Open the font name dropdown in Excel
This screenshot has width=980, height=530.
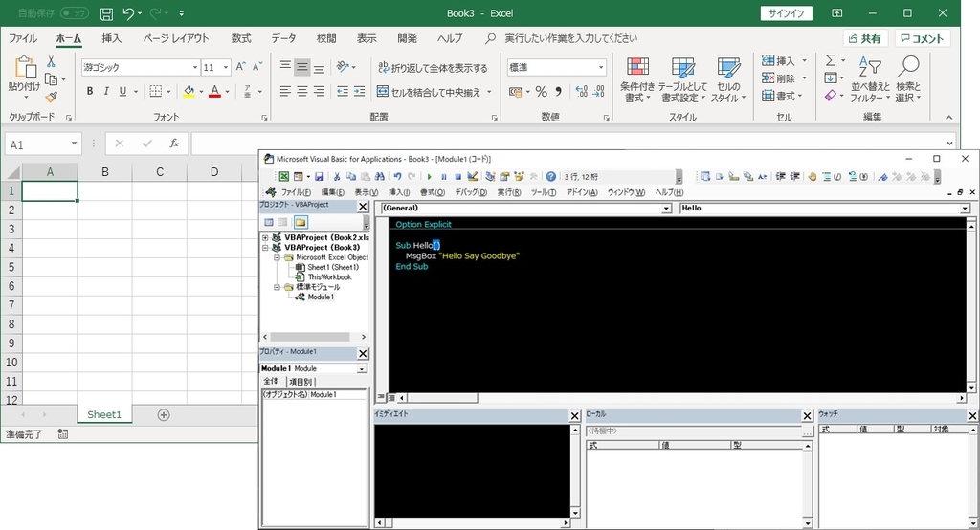pyautogui.click(x=195, y=67)
